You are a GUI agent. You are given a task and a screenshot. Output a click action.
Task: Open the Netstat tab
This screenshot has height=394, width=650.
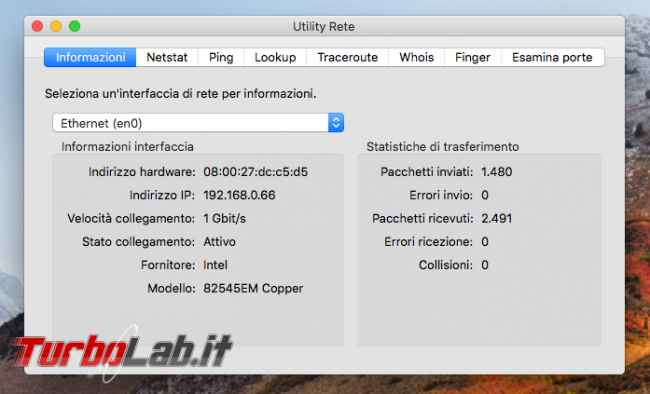(x=167, y=57)
